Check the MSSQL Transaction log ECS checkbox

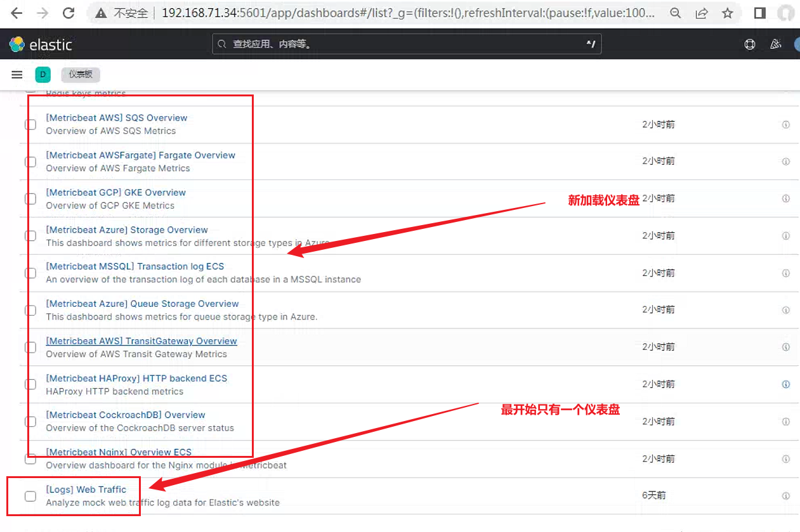[x=30, y=273]
